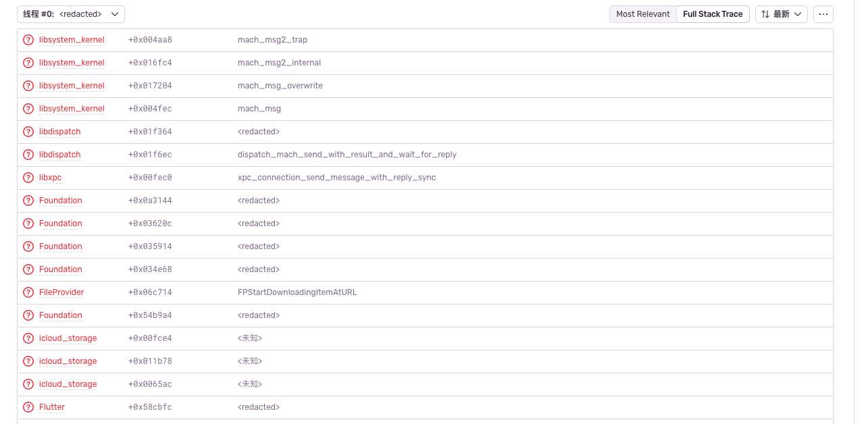Open the 线程 #0 thread selector dropdown
This screenshot has width=868, height=424.
click(71, 14)
